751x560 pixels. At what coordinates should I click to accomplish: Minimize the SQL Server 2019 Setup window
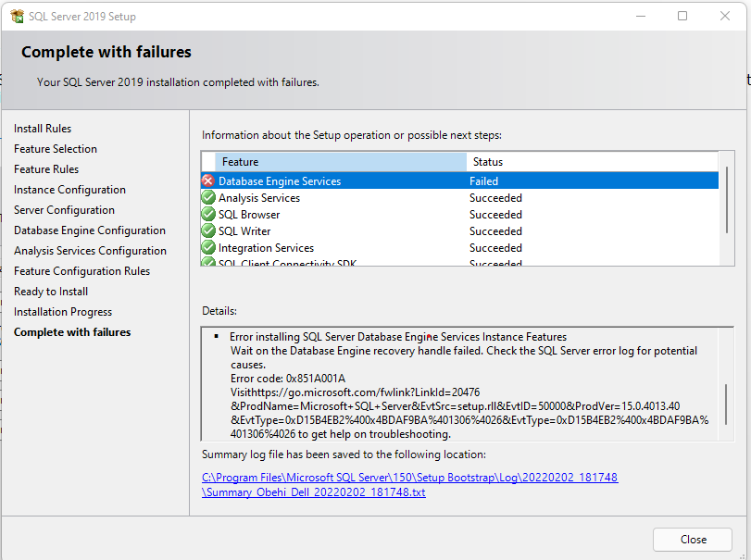coord(641,17)
